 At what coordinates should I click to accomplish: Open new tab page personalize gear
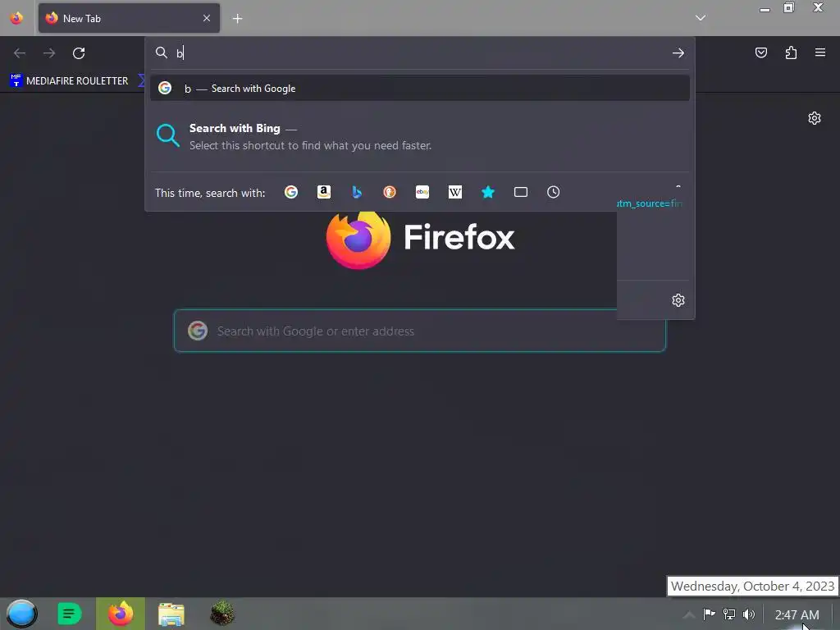coord(815,118)
